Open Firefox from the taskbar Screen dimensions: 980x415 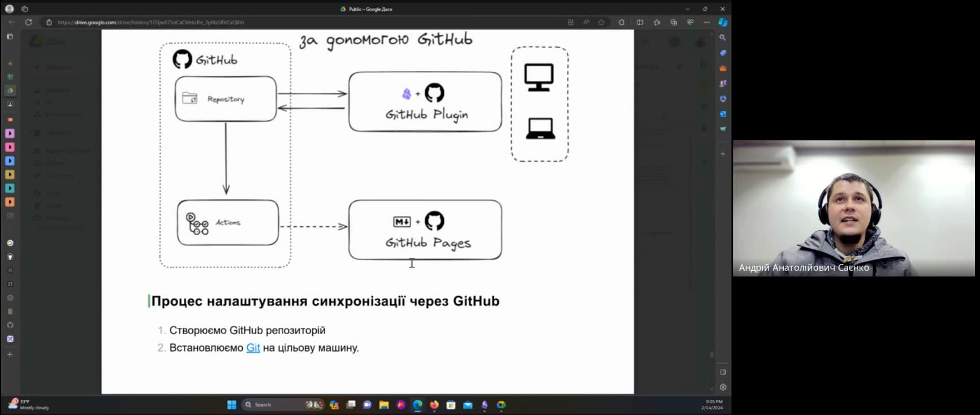coord(434,405)
